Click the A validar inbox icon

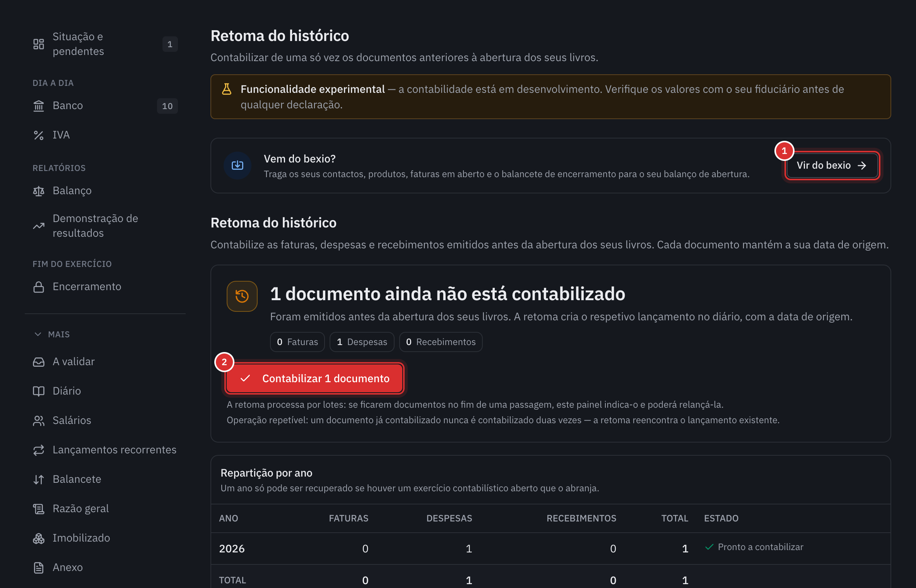(x=39, y=362)
